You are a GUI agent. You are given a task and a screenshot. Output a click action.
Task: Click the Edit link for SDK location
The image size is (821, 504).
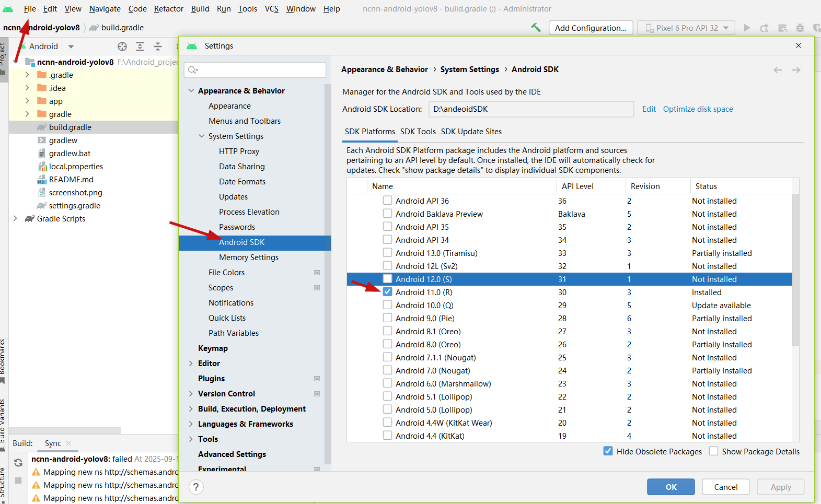[649, 109]
